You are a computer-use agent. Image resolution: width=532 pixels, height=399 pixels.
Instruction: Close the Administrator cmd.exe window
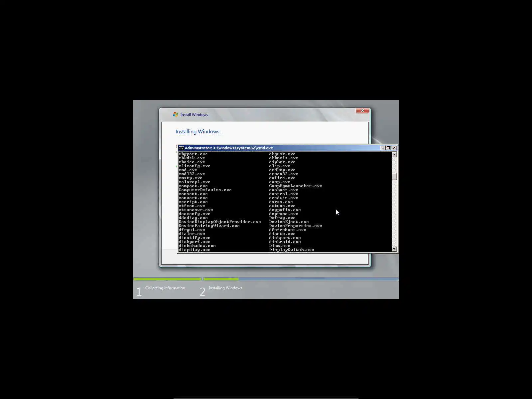click(394, 148)
